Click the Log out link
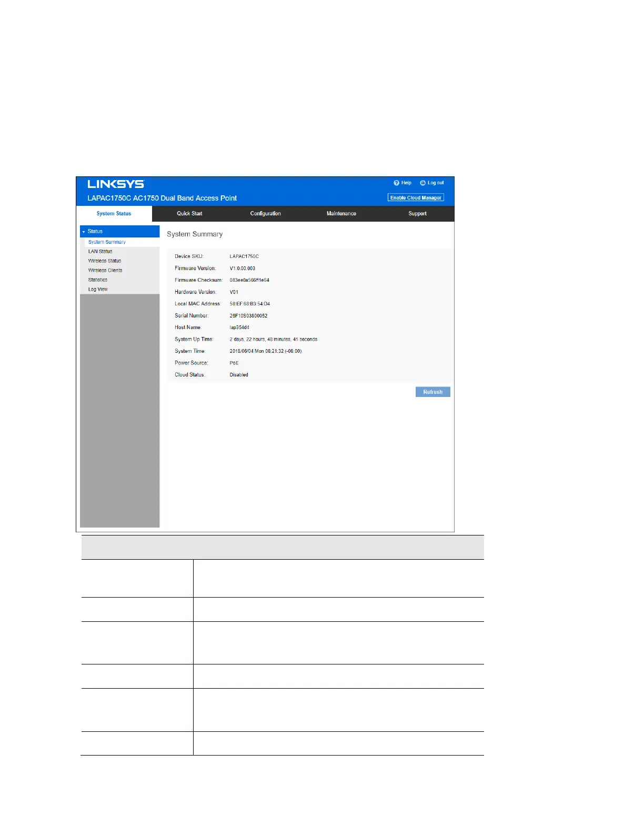 pyautogui.click(x=436, y=183)
